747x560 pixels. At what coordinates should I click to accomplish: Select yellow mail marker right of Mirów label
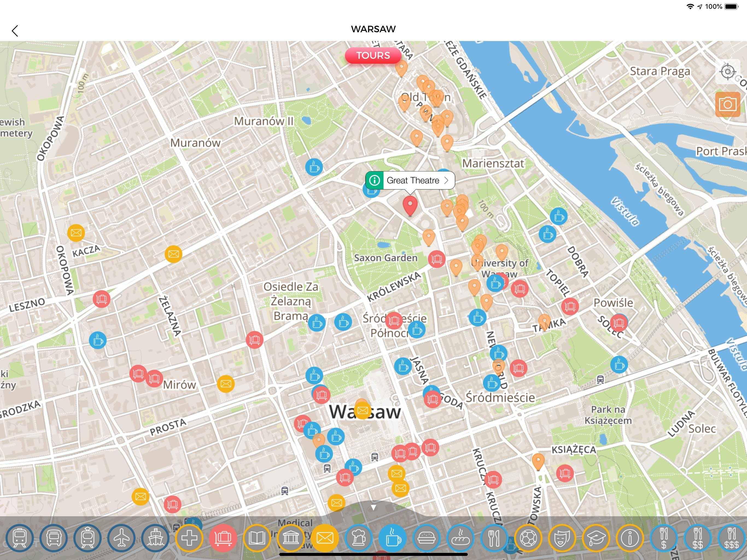[x=226, y=384]
